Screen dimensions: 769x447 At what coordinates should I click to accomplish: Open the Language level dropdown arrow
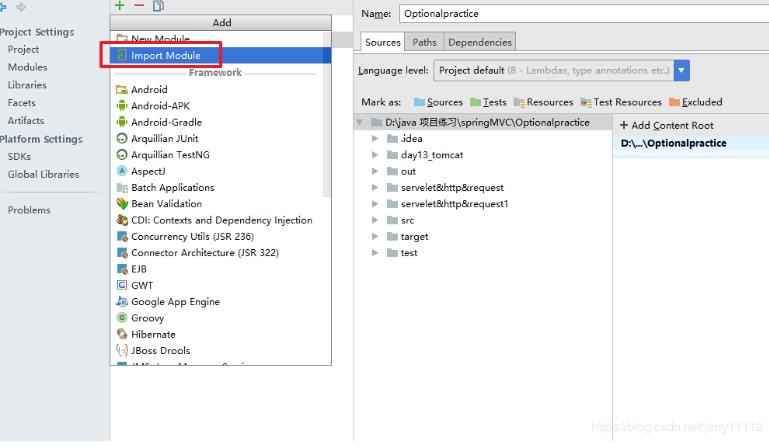tap(682, 70)
